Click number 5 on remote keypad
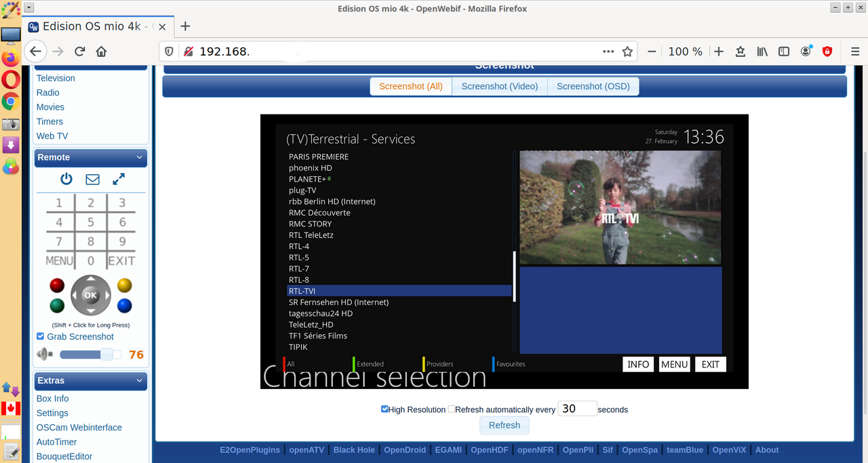 click(x=91, y=222)
